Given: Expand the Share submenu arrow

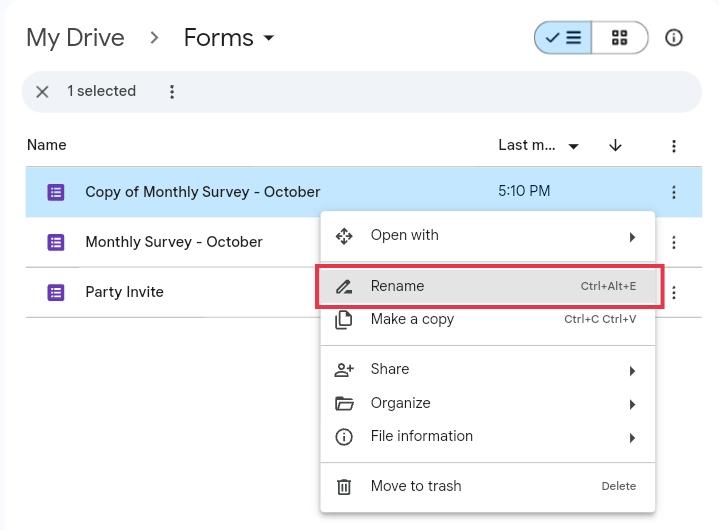Looking at the screenshot, I should click(632, 371).
